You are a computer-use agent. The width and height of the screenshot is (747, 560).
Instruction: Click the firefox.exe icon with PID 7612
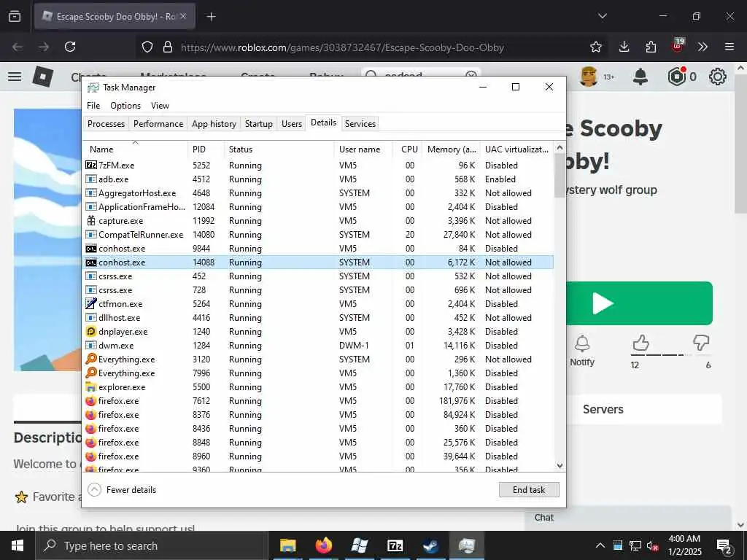tap(91, 400)
